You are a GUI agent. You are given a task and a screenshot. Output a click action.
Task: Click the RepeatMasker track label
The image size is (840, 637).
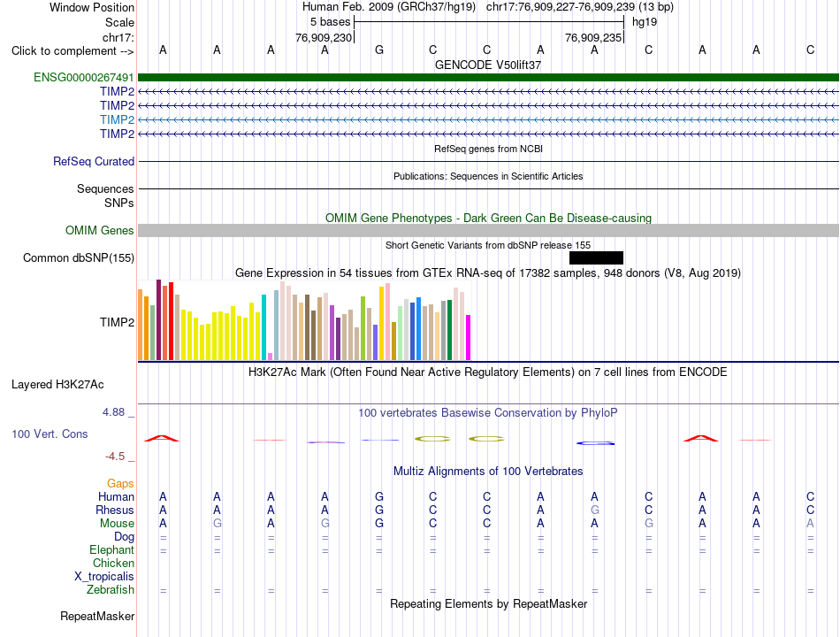[97, 616]
